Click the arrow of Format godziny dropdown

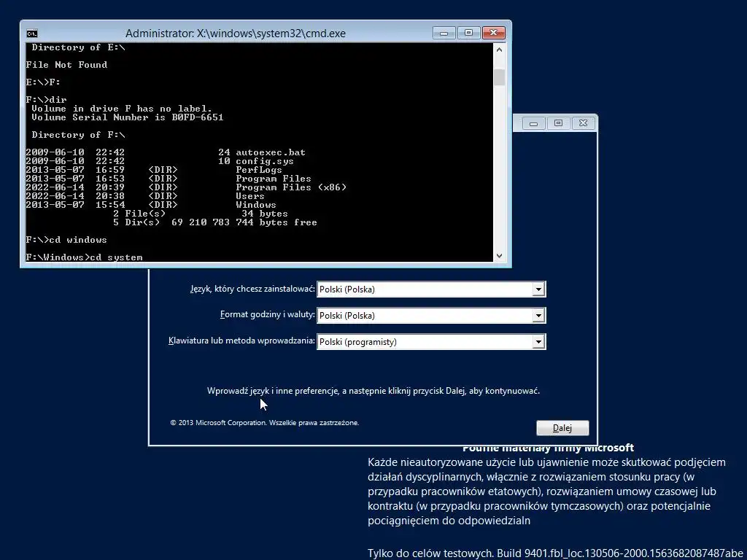(538, 315)
